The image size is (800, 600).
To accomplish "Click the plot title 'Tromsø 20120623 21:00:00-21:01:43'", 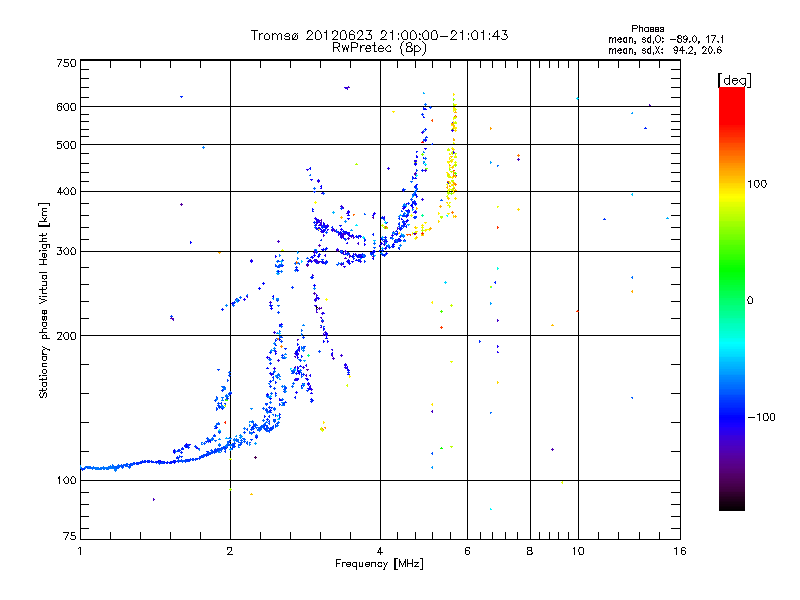I will [379, 35].
